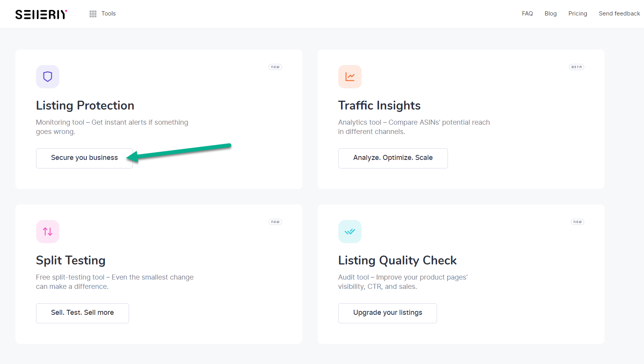Click the 'Free split-testing tool' description
The height and width of the screenshot is (364, 644).
115,282
